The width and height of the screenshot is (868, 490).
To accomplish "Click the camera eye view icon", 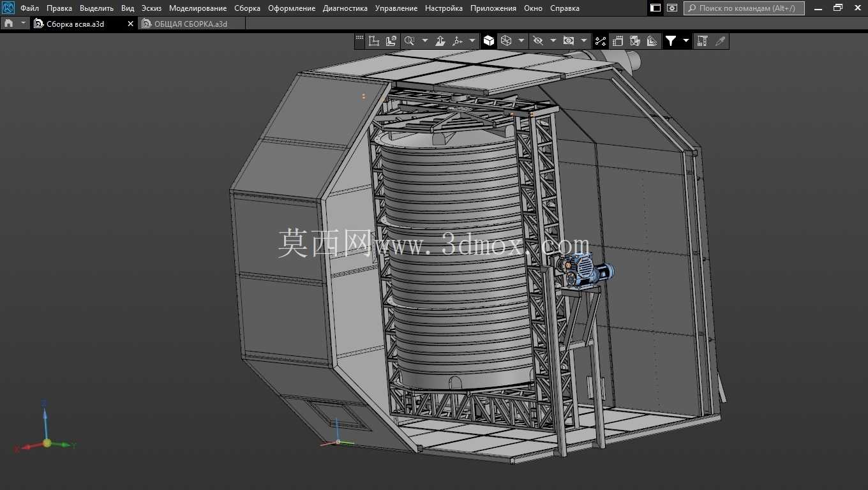I will click(x=568, y=41).
